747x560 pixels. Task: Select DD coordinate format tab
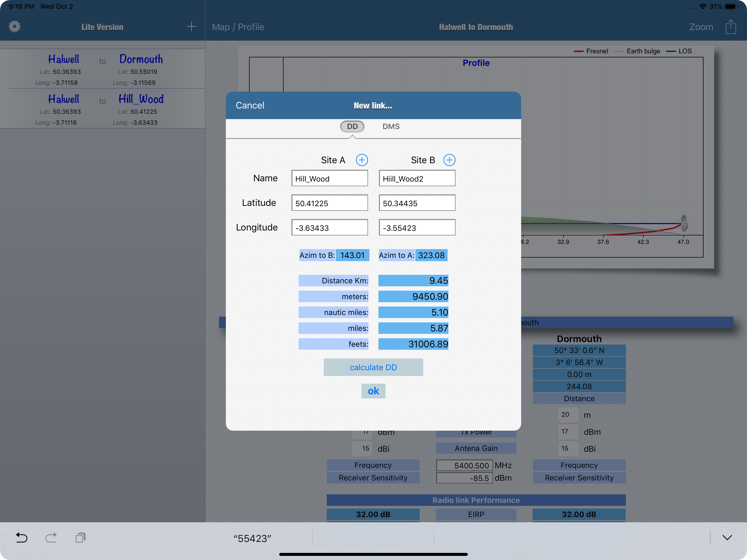click(352, 126)
